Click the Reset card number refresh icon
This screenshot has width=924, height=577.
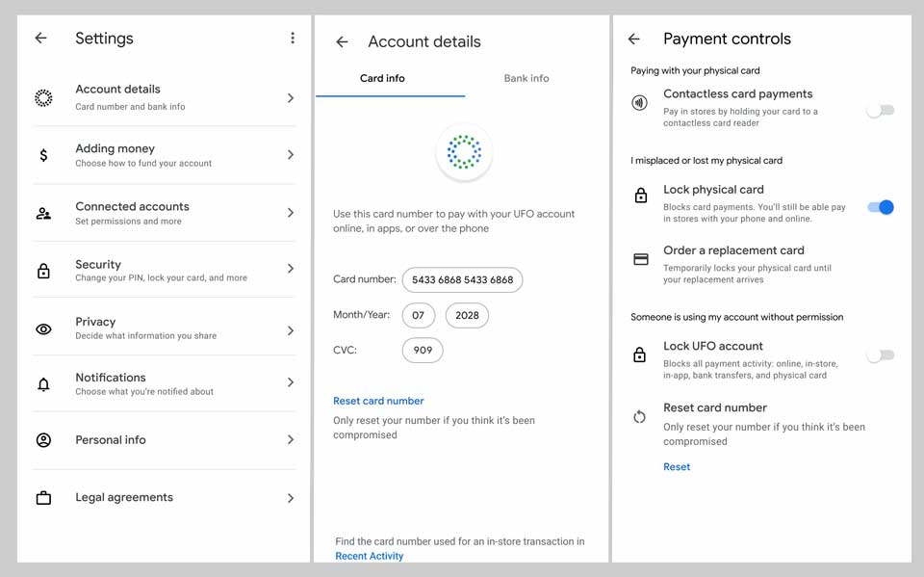tap(640, 417)
